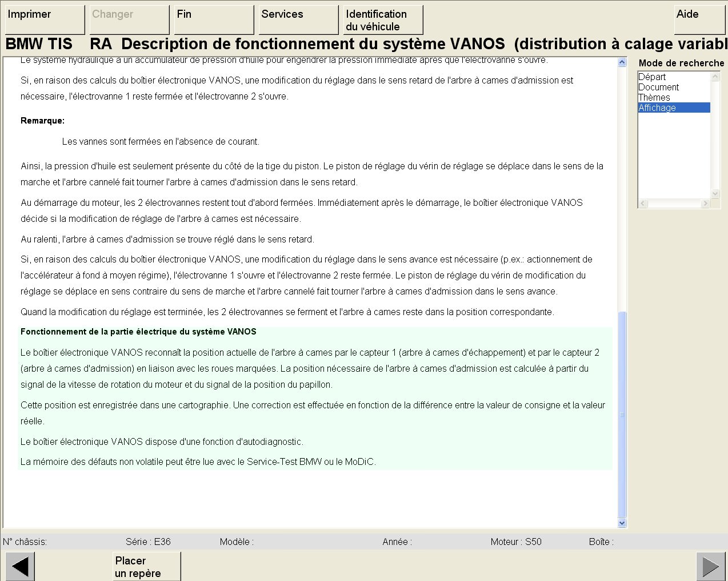This screenshot has height=581, width=728.
Task: Click the Remarque: heading
Action: pos(42,121)
